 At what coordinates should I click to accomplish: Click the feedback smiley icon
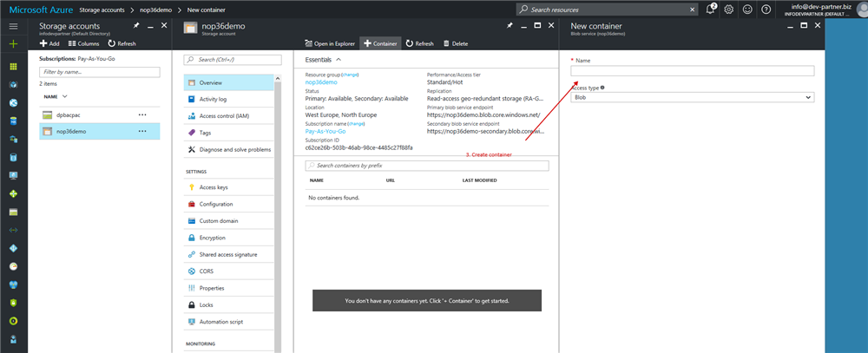click(748, 10)
